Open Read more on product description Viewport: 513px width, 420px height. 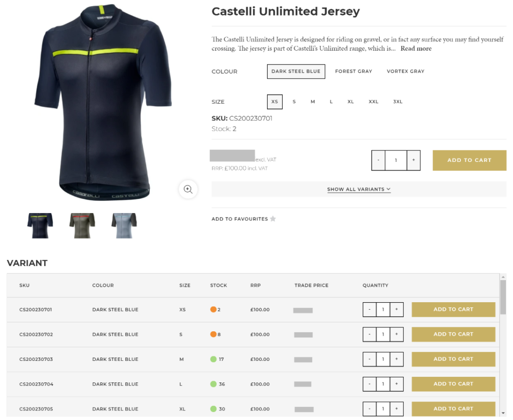coord(416,49)
